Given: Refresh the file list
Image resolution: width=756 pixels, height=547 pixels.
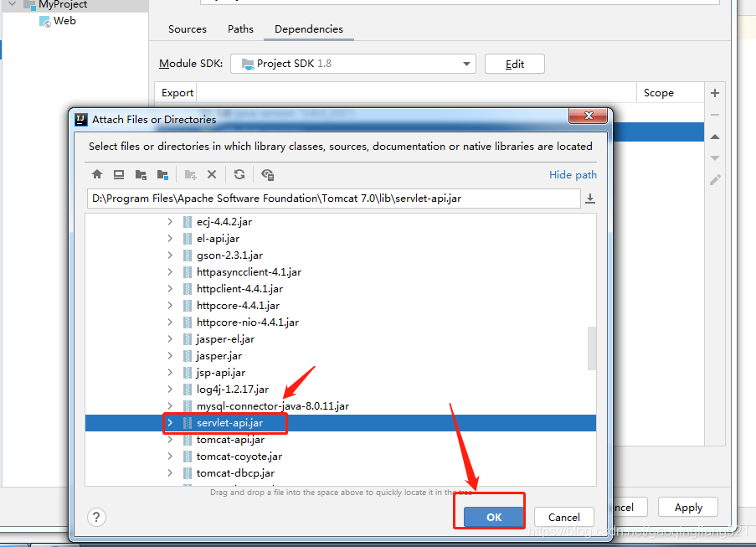Looking at the screenshot, I should point(239,174).
